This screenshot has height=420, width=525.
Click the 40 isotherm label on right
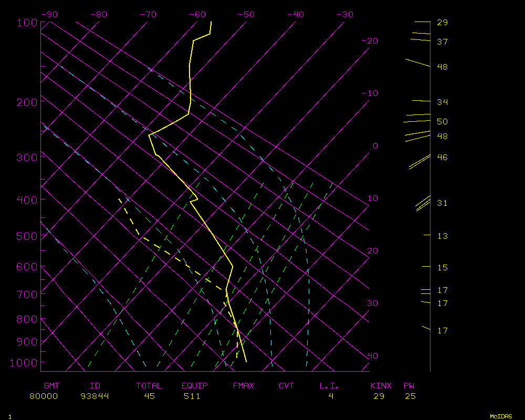372,356
